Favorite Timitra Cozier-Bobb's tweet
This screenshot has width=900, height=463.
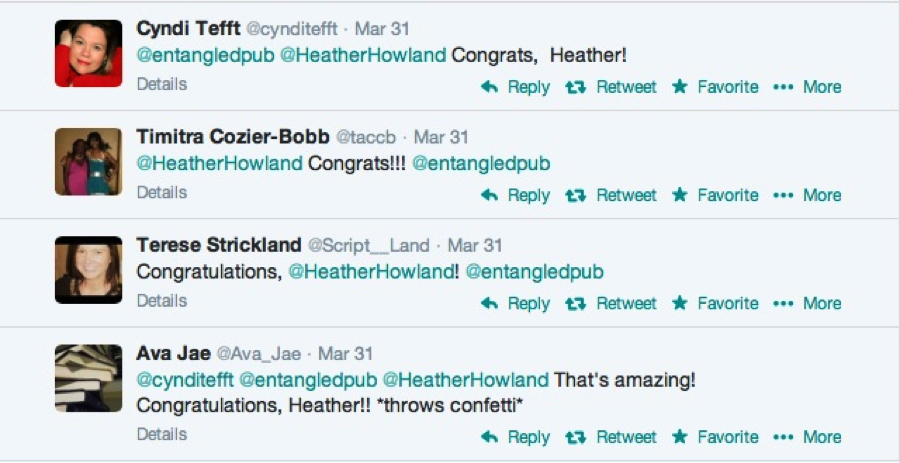(715, 195)
